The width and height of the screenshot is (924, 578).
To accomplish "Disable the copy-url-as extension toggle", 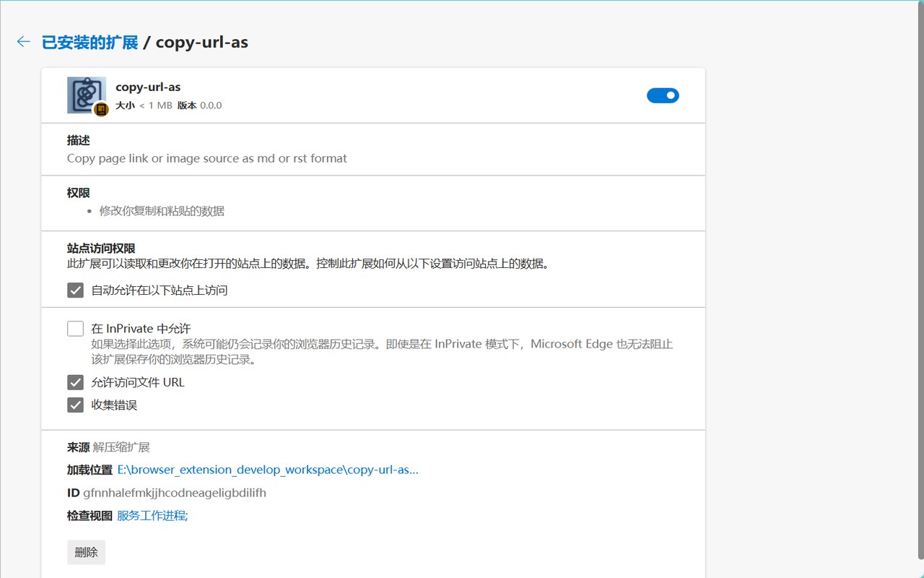I will 663,95.
